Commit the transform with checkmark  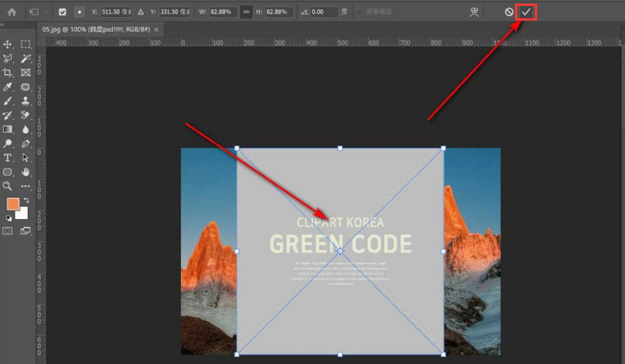coord(526,12)
